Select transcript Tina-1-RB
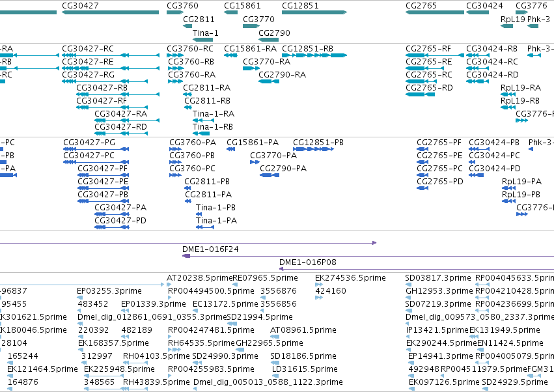This screenshot has height=392, width=554. point(213,126)
